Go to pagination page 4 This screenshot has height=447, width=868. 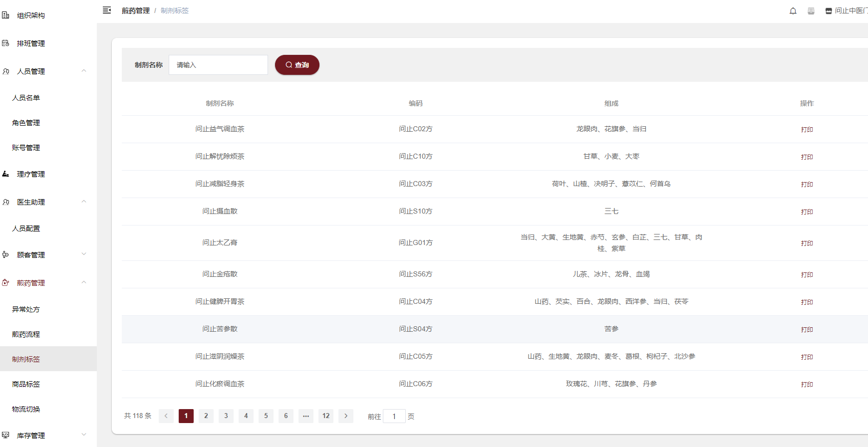pyautogui.click(x=246, y=416)
